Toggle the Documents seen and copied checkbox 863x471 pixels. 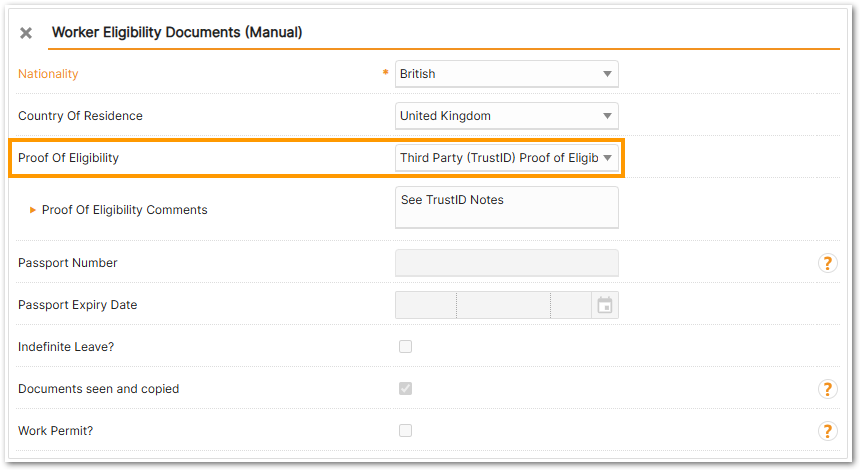(x=405, y=389)
